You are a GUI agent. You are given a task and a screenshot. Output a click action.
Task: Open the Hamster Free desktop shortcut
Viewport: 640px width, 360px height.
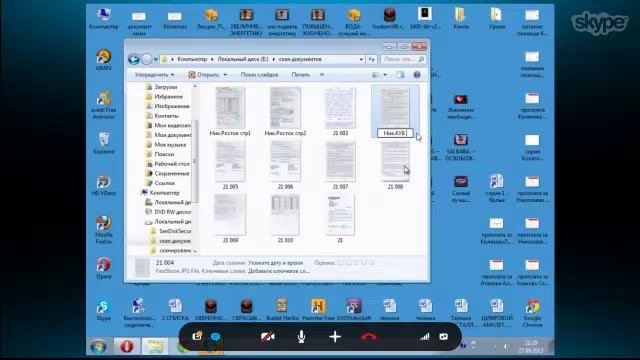318,309
